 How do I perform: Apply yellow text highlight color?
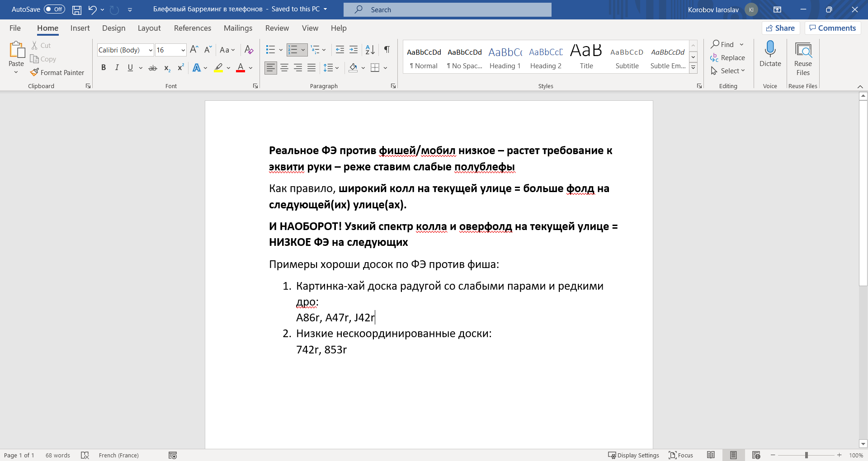click(219, 68)
